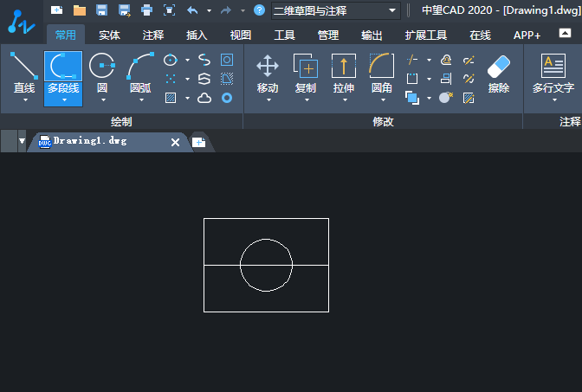Click the 擦除 eraser tool
582x392 pixels.
tap(499, 74)
